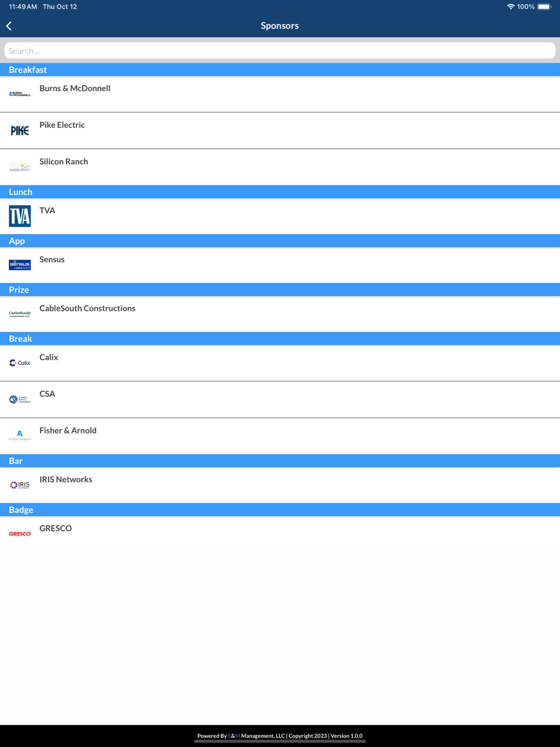Tap the battery status icon

(x=544, y=7)
